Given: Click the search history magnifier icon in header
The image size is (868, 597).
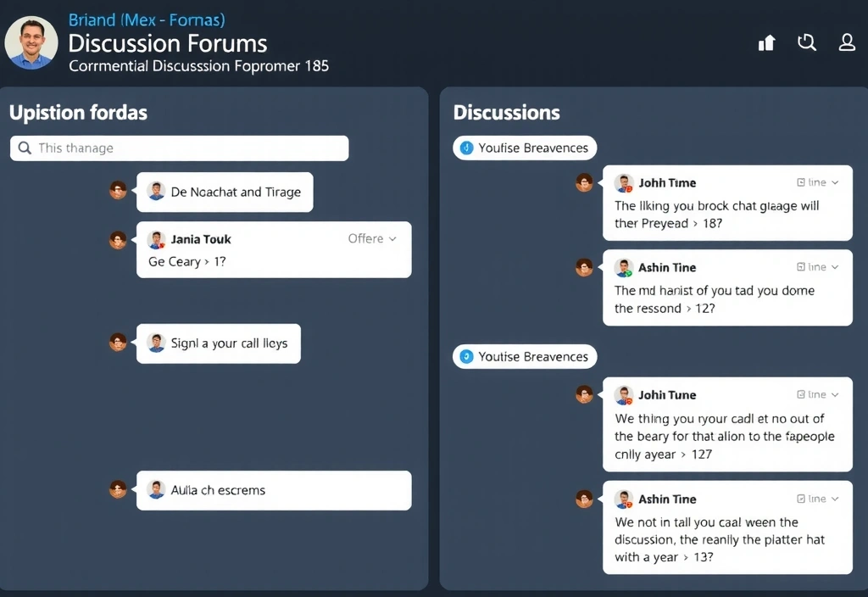Looking at the screenshot, I should (x=806, y=42).
